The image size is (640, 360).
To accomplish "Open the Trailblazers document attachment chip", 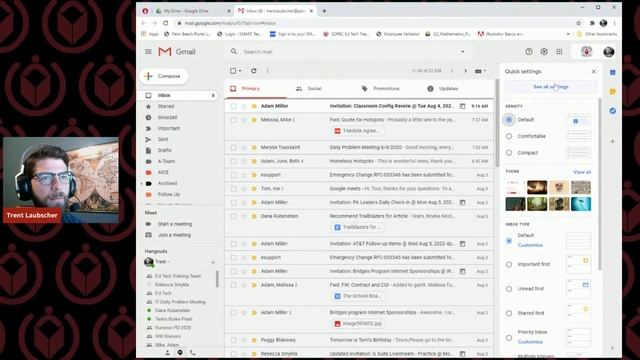I will click(x=357, y=227).
